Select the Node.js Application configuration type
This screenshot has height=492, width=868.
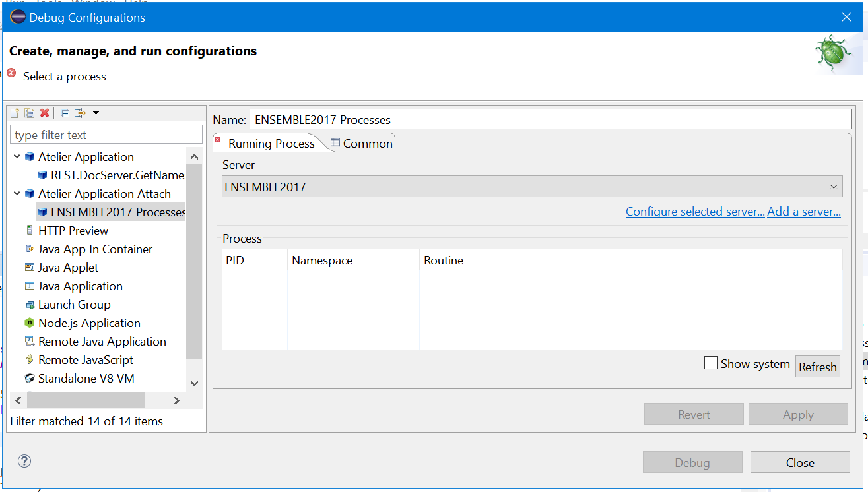(x=89, y=323)
